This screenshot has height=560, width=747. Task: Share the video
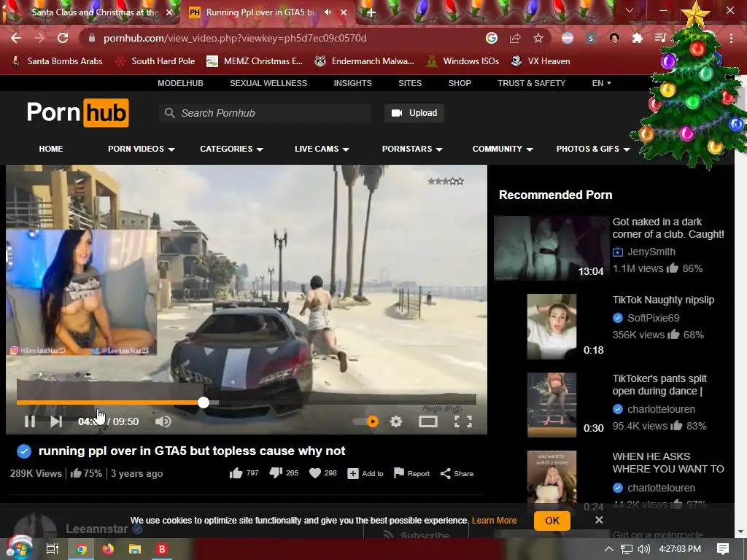[457, 473]
